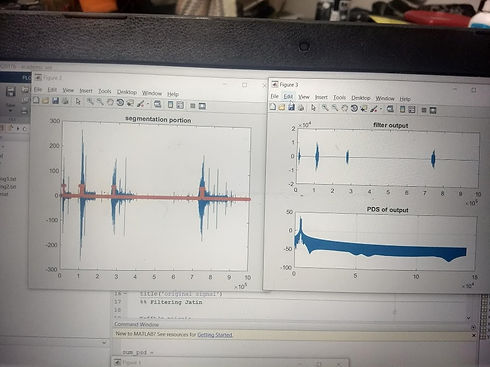
Task: Show Plot Tools icon in Figure 2
Action: (x=202, y=106)
